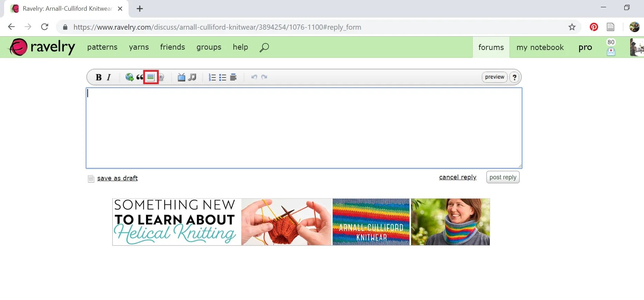Open the message inbox showing 80

point(611,47)
